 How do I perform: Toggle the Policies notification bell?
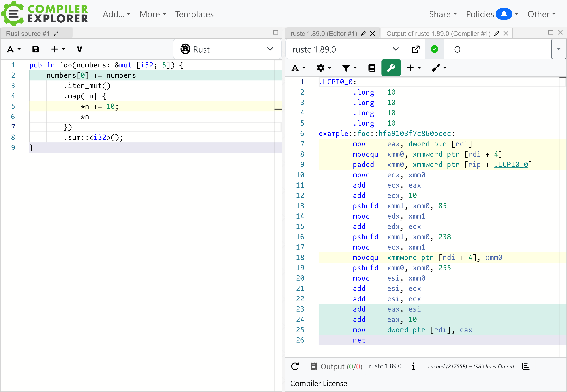504,14
